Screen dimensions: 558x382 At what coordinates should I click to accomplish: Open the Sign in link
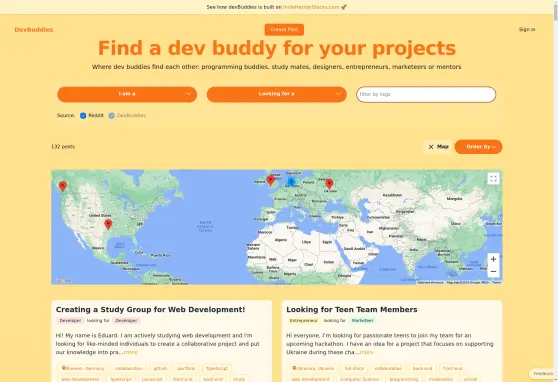pos(527,30)
